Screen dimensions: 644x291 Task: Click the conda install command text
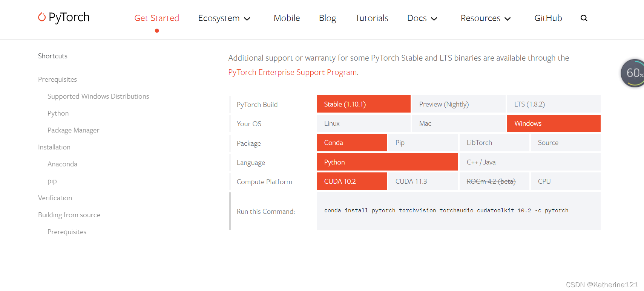446,211
